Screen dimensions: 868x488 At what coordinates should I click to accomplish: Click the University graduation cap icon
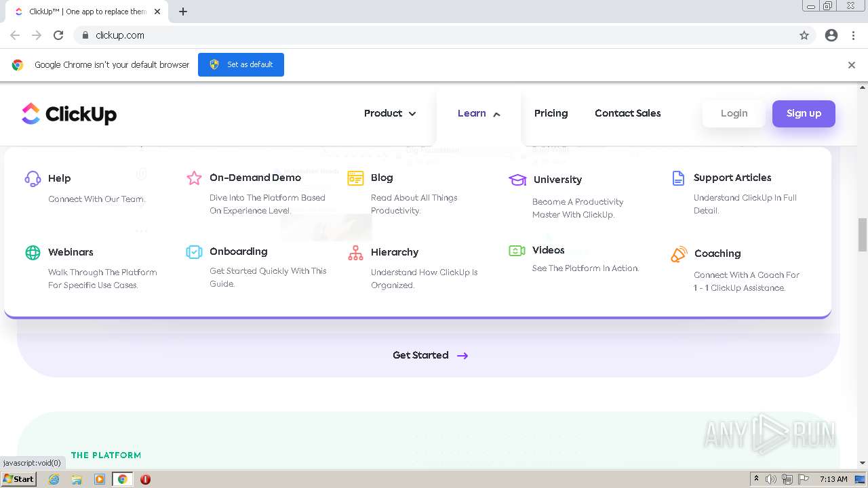coord(517,180)
